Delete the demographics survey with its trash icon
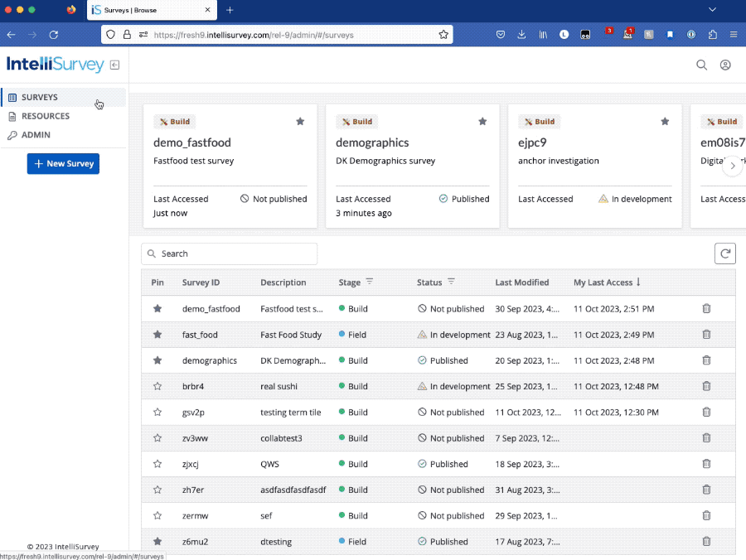This screenshot has width=746, height=560. click(706, 360)
